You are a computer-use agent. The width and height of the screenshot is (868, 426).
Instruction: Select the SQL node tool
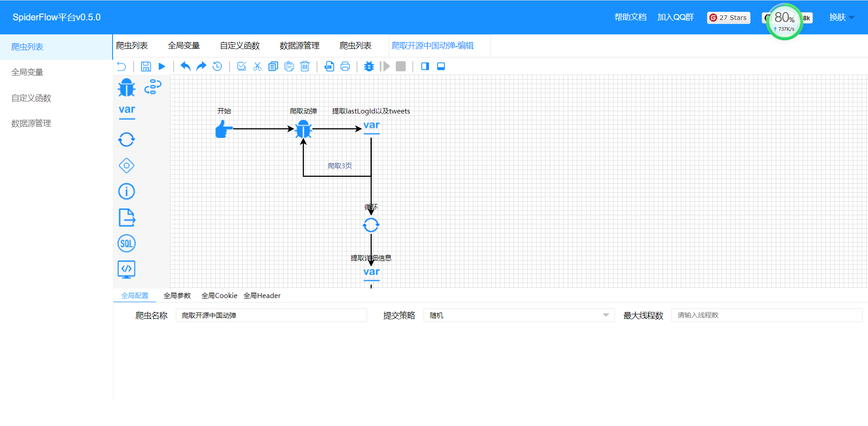click(x=127, y=243)
